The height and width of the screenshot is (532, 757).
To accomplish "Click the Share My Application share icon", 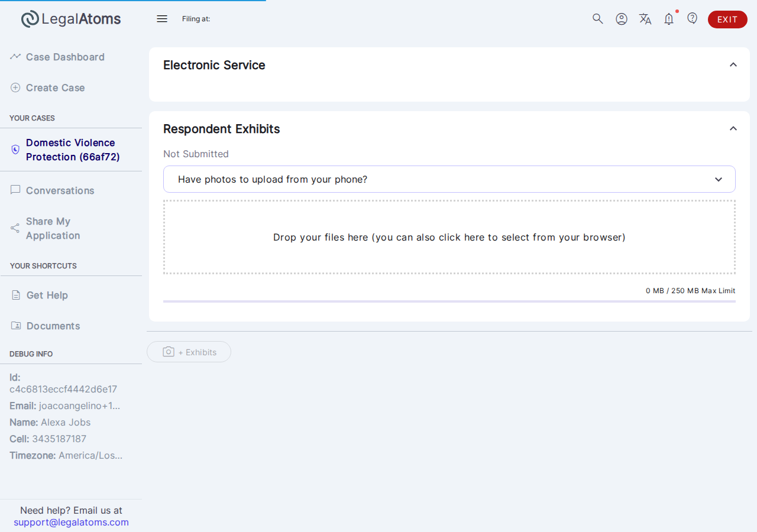I will 15,228.
